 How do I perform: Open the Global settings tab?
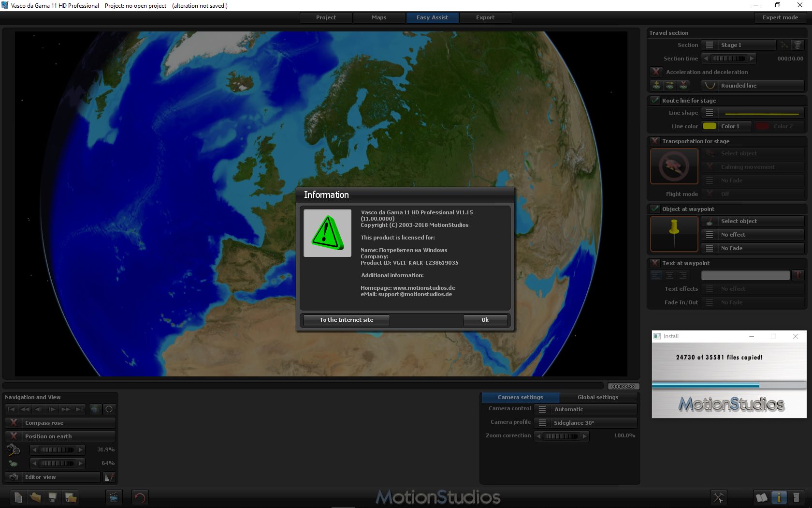(x=598, y=397)
